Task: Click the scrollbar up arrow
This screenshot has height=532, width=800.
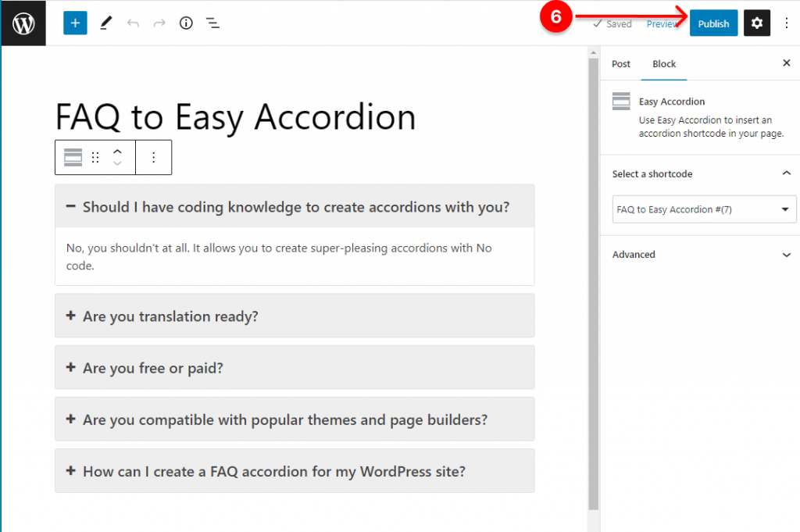Action: [x=593, y=52]
